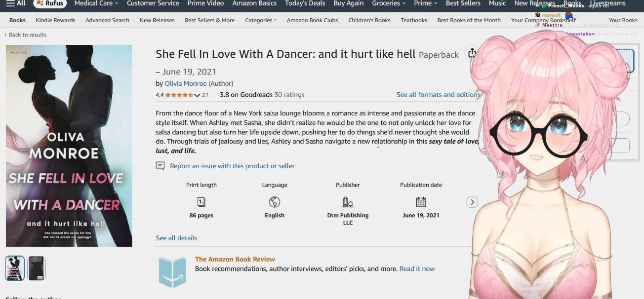Report an issue with this product
Viewport: 644px width, 299px height.
(232, 166)
